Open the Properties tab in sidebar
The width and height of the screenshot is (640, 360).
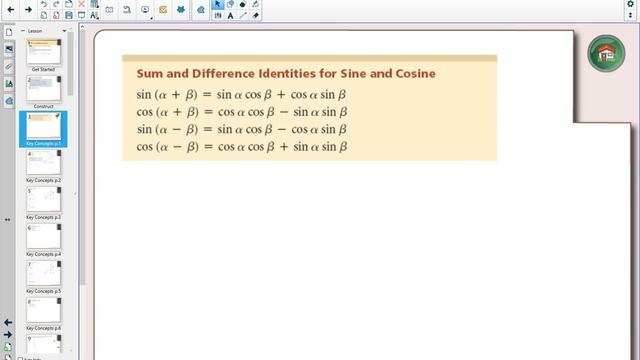pyautogui.click(x=9, y=84)
